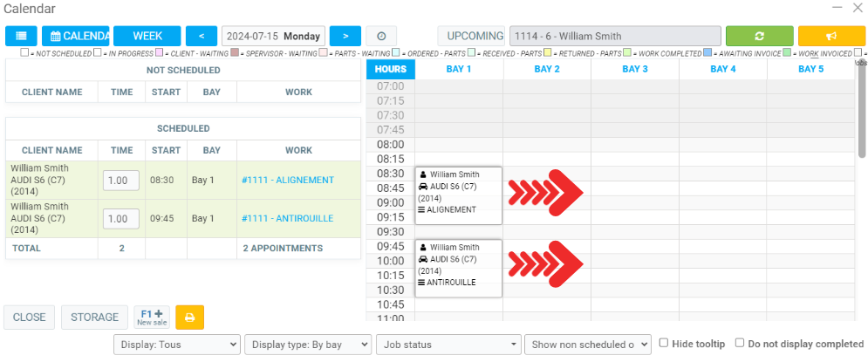Click the orange megaphone button

click(831, 36)
